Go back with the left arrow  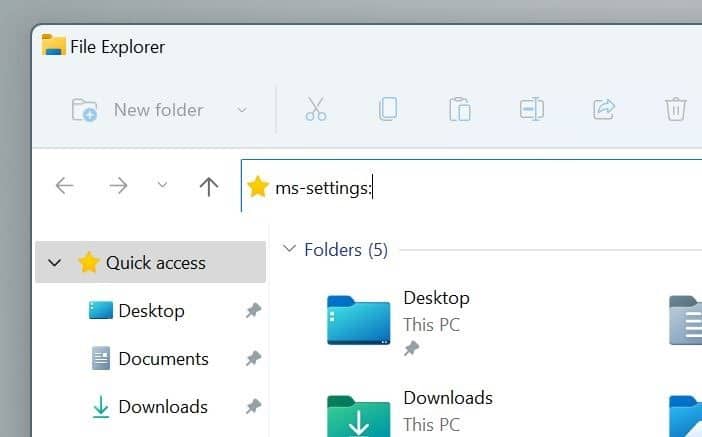coord(64,185)
